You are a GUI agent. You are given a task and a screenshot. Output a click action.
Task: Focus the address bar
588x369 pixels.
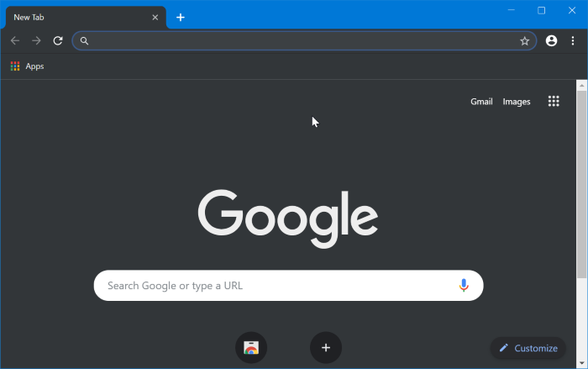point(304,40)
